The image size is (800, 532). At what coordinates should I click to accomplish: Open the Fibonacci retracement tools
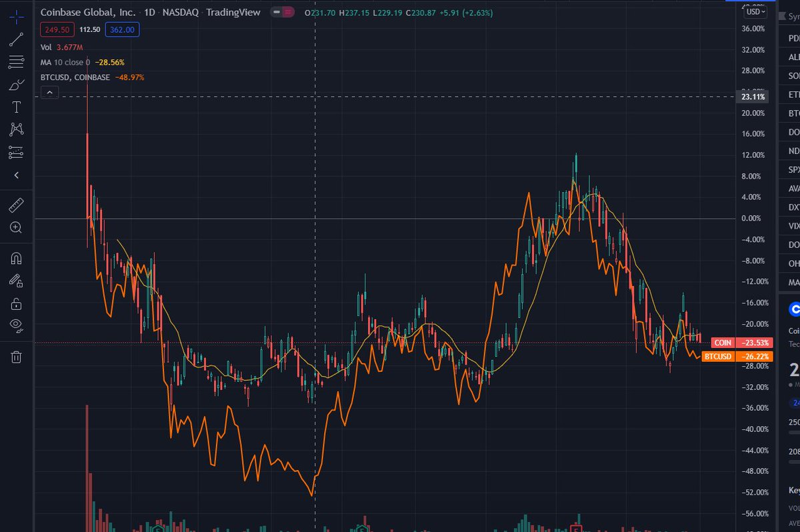click(16, 61)
